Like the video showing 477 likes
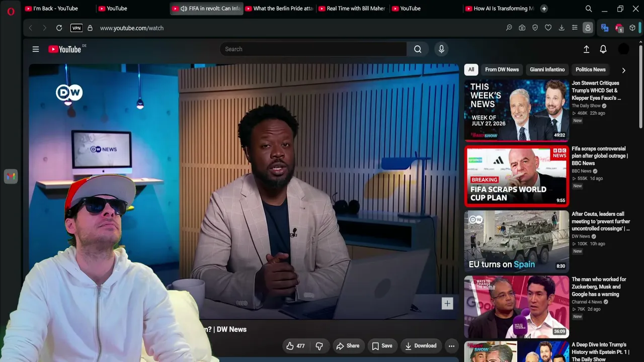The height and width of the screenshot is (362, 644). [x=295, y=346]
